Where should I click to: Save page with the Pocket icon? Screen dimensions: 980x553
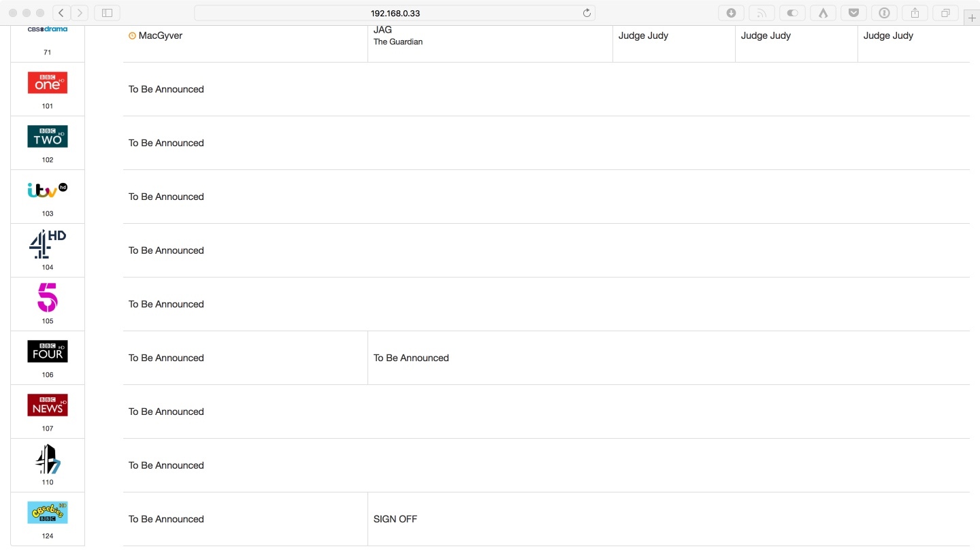[853, 13]
